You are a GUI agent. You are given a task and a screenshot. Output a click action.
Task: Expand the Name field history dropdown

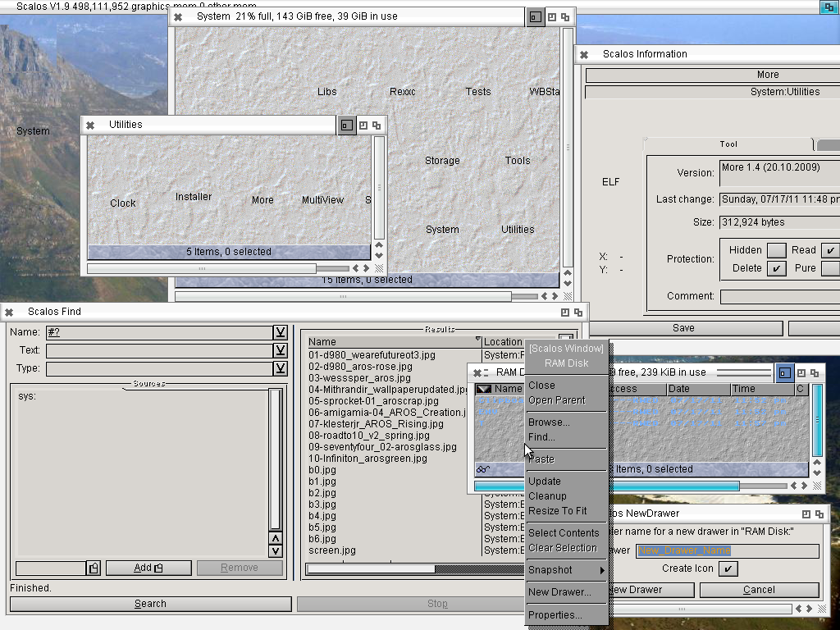coord(281,332)
